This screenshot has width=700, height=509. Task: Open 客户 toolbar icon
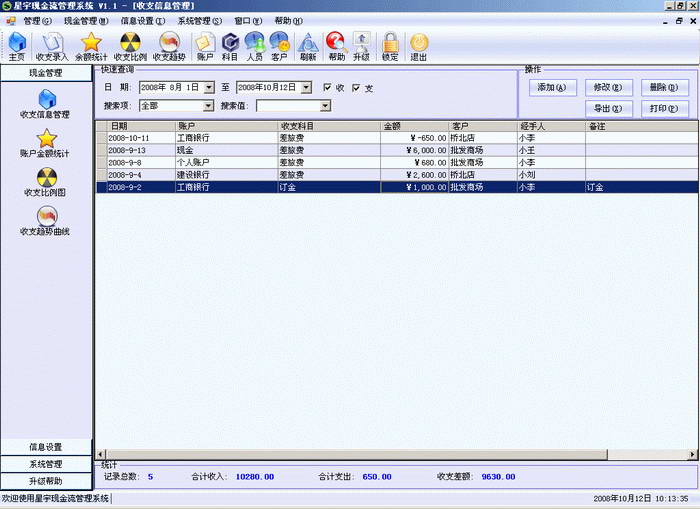pos(279,46)
